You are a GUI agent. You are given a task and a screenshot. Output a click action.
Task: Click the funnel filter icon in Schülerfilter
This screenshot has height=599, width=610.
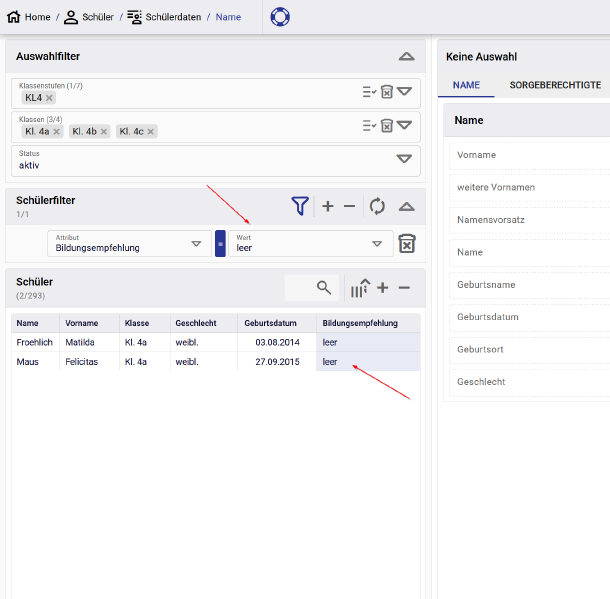[x=300, y=206]
